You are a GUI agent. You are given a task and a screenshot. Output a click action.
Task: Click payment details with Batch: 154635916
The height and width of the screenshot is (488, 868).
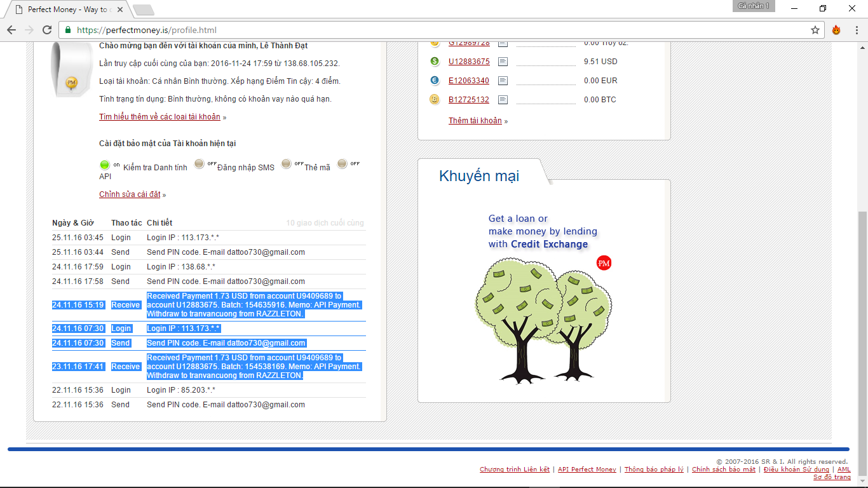tap(254, 305)
